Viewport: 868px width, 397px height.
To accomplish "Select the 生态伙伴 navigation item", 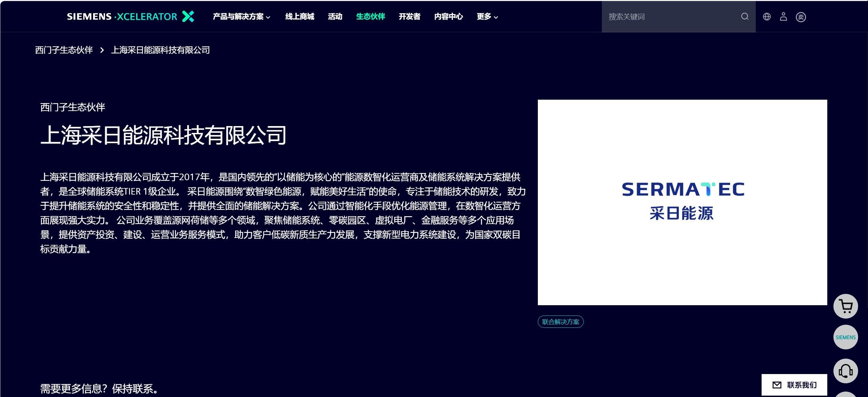I will pyautogui.click(x=371, y=16).
